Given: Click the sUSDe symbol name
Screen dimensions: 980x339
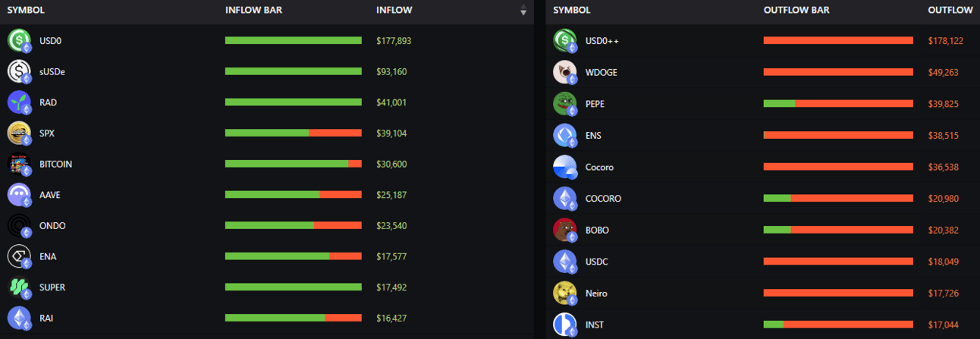Looking at the screenshot, I should click(x=52, y=71).
